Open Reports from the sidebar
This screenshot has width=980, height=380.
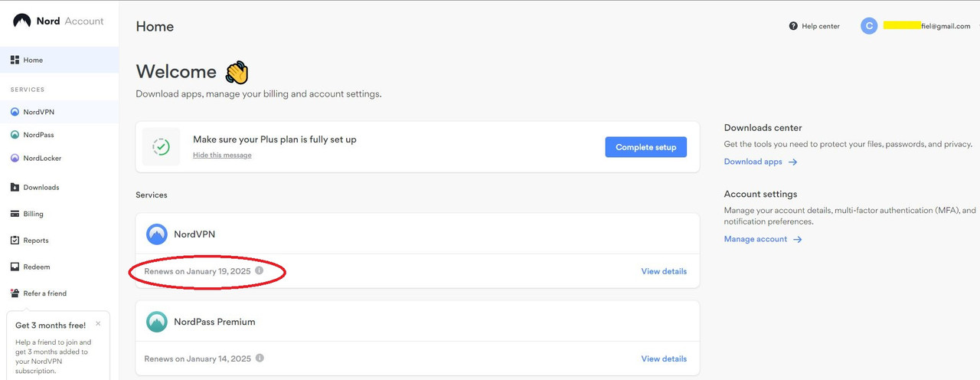pos(35,241)
